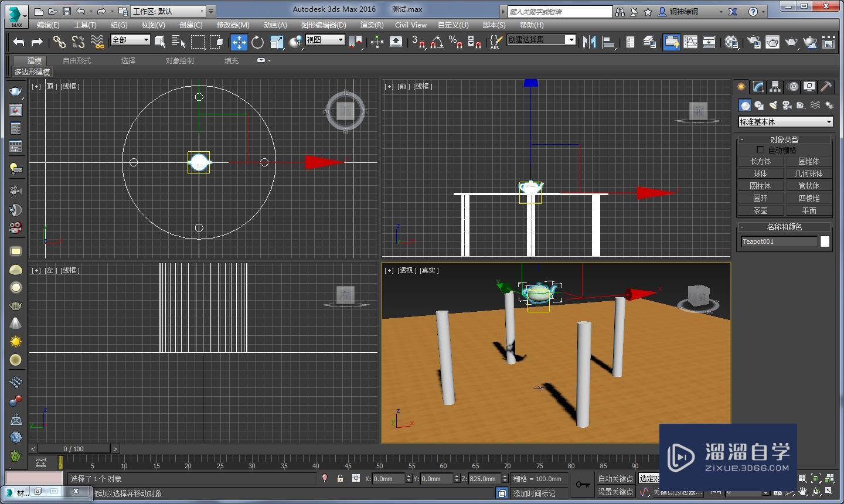The height and width of the screenshot is (504, 844).
Task: Click the Align tool icon
Action: click(x=608, y=42)
